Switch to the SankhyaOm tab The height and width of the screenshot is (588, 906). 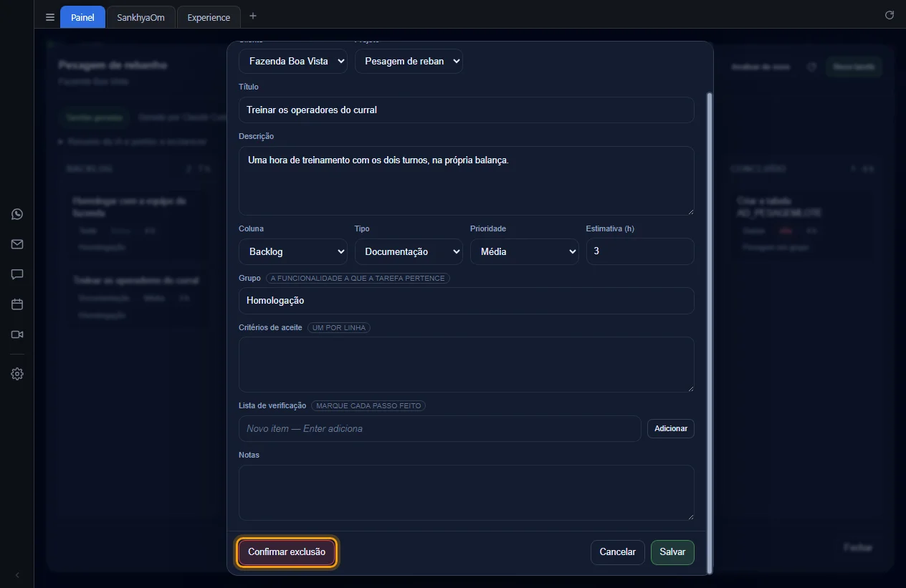(x=140, y=17)
